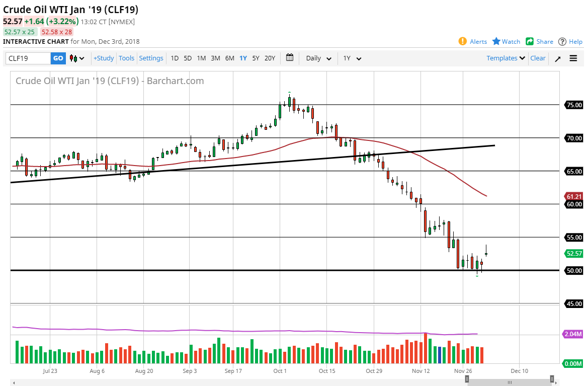
Task: Expand chart to full screen with arrow icon
Action: click(557, 58)
